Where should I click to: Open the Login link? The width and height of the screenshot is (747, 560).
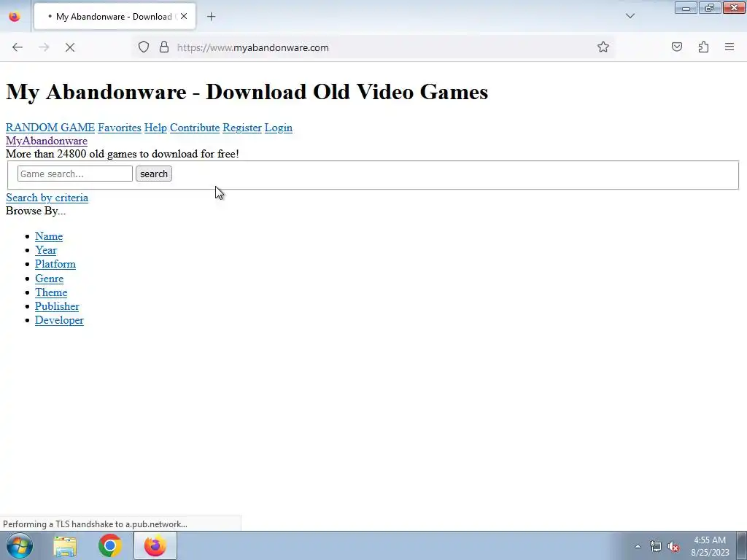click(278, 128)
